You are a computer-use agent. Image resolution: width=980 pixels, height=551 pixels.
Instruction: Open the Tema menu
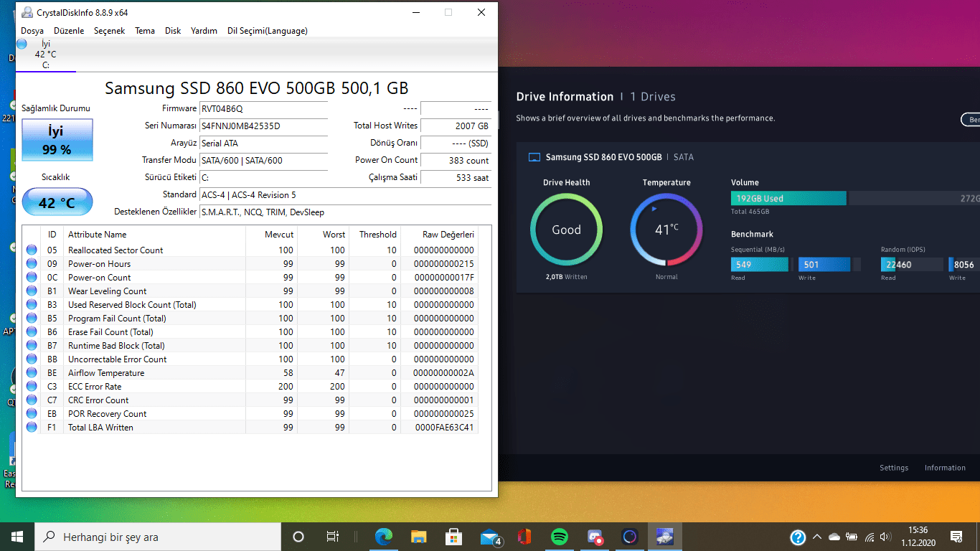point(145,31)
